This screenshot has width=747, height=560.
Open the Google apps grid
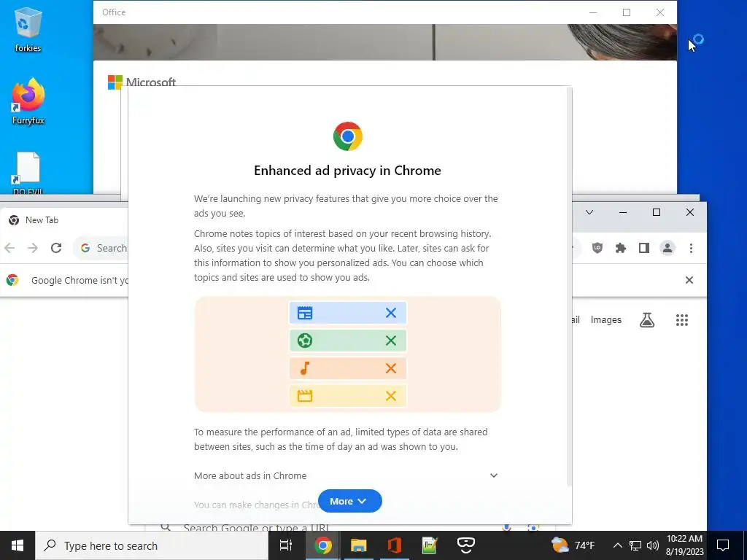tap(682, 320)
